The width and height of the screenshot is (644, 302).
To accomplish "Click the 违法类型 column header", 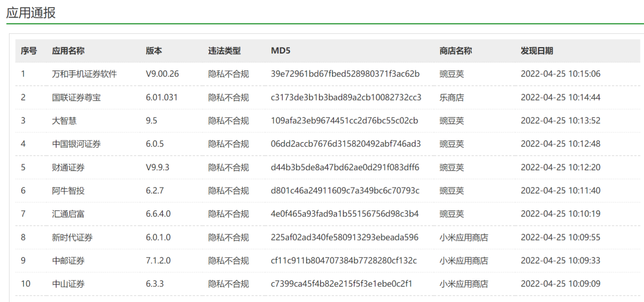I will click(x=224, y=51).
